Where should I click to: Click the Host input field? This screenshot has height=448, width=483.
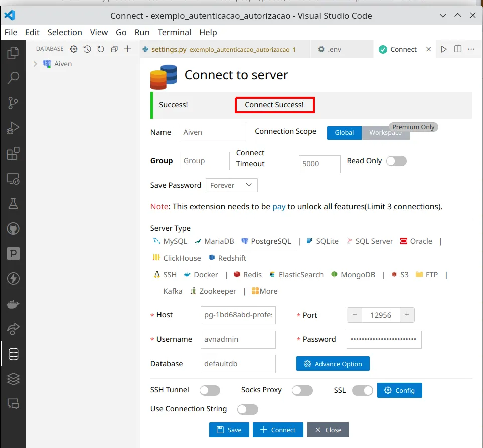click(x=238, y=315)
